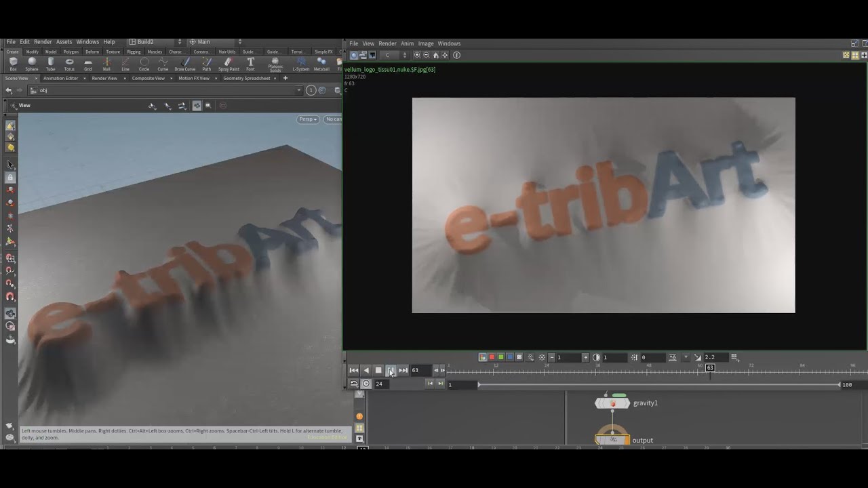Activate the Draw Curve tool

click(184, 64)
